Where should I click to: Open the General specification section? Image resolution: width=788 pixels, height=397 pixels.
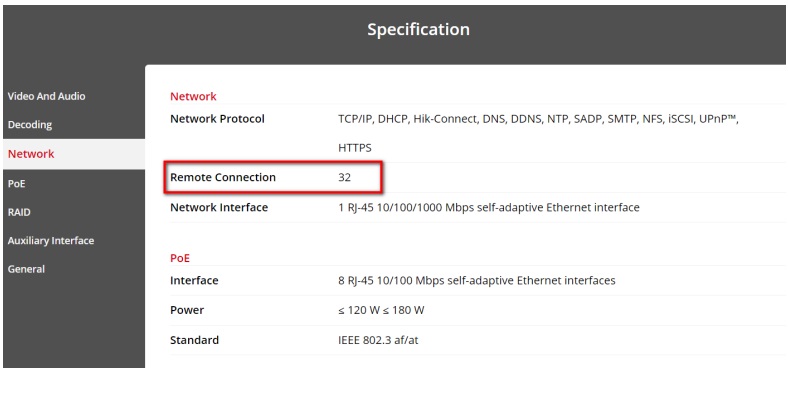[x=26, y=269]
